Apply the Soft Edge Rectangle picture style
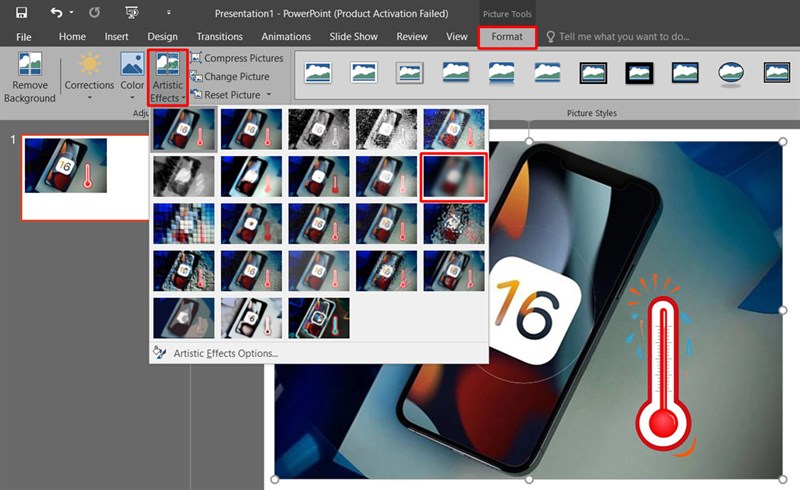 (x=547, y=72)
